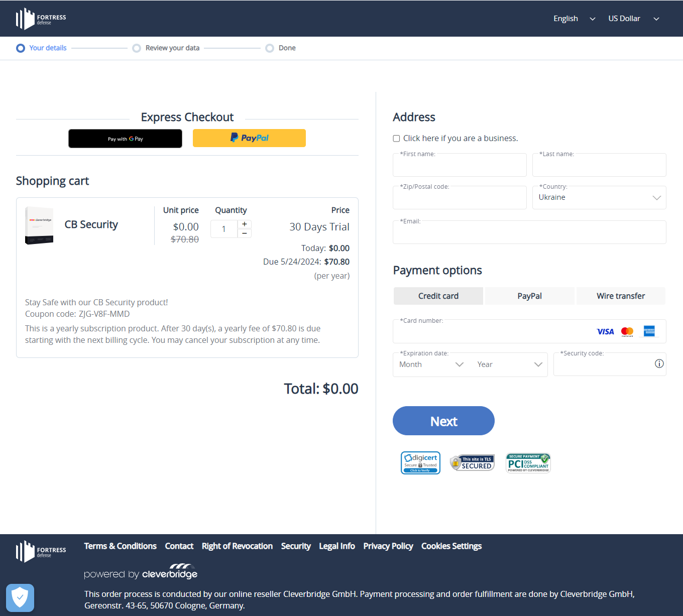Viewport: 683px width, 616px height.
Task: Select the Review your data step
Action: (x=166, y=48)
